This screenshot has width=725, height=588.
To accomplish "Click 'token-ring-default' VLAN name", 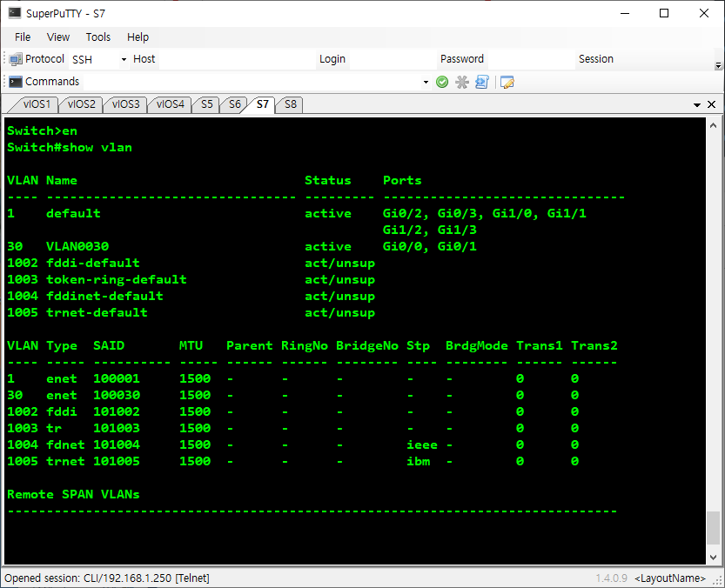I will tap(117, 280).
